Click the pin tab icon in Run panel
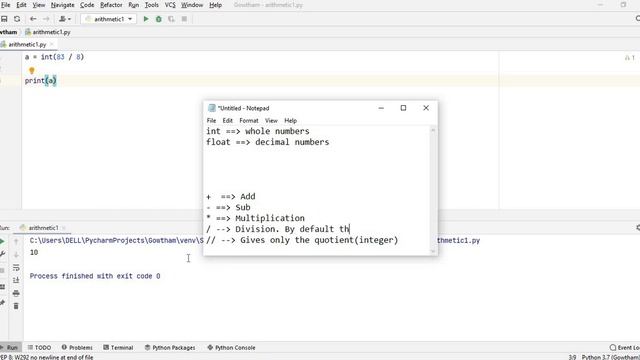The image size is (640, 360). [x=2, y=303]
